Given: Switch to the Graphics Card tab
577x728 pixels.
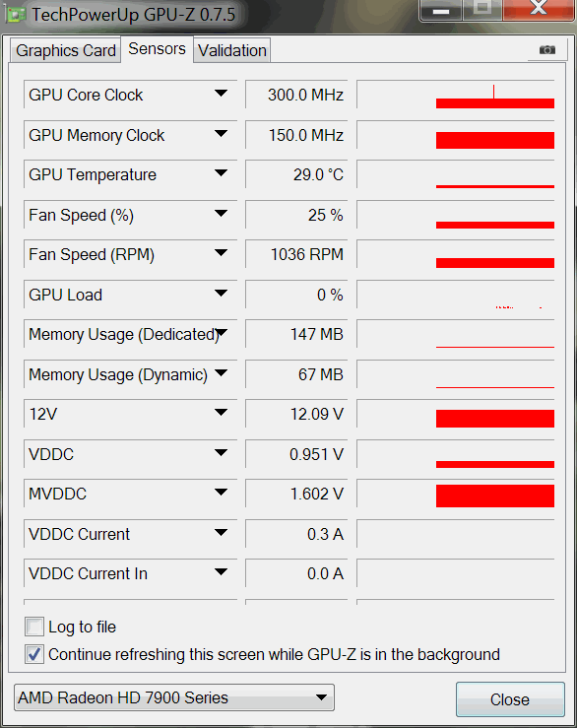Looking at the screenshot, I should click(x=66, y=50).
